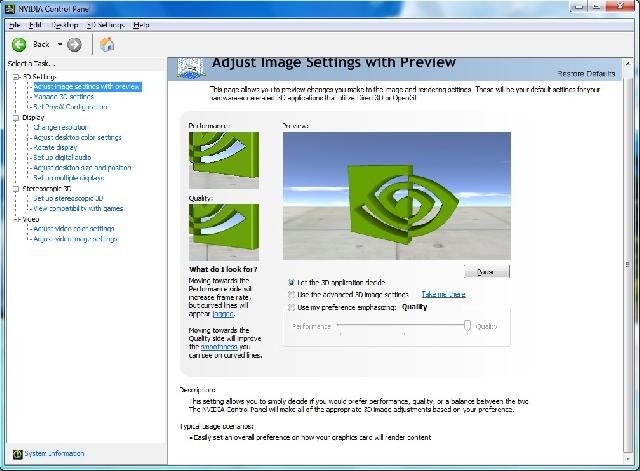Open the Home icon in toolbar
Image resolution: width=640 pixels, height=471 pixels.
click(x=107, y=44)
